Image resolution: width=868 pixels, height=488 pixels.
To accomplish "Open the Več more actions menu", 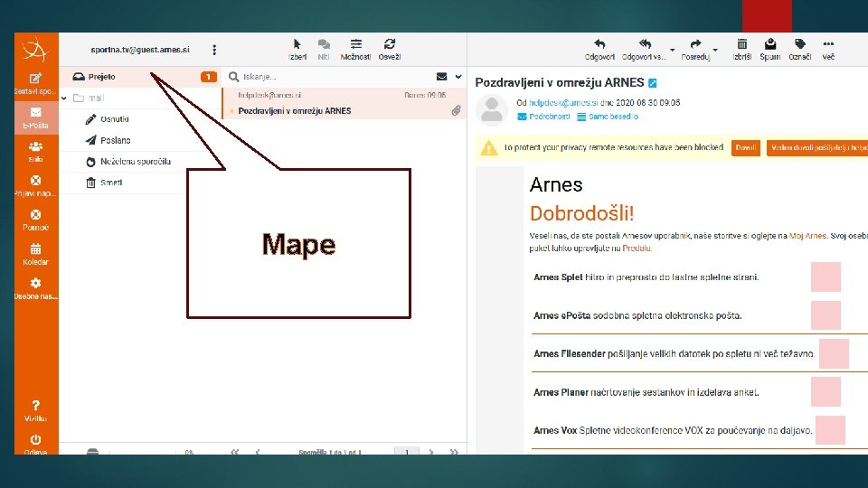I will tap(828, 49).
